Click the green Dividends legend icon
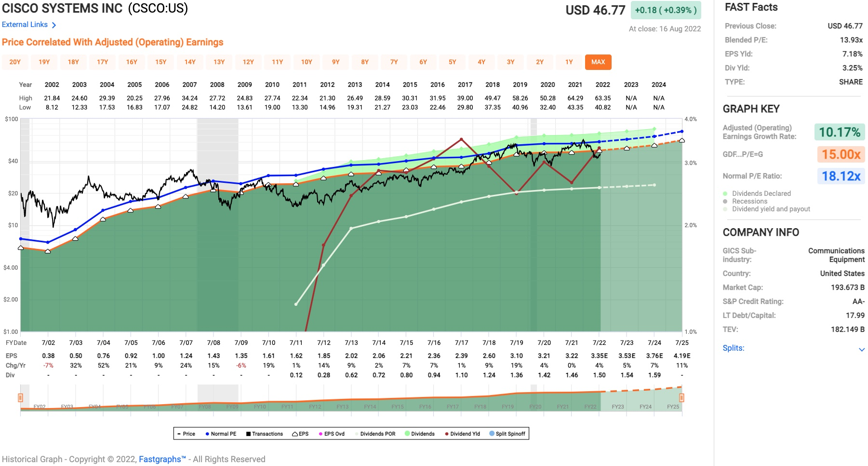Image resolution: width=868 pixels, height=466 pixels. point(407,434)
